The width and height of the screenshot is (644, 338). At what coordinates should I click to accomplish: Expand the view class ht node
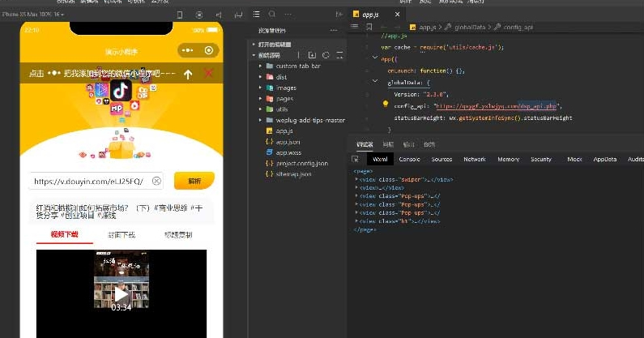[356, 220]
